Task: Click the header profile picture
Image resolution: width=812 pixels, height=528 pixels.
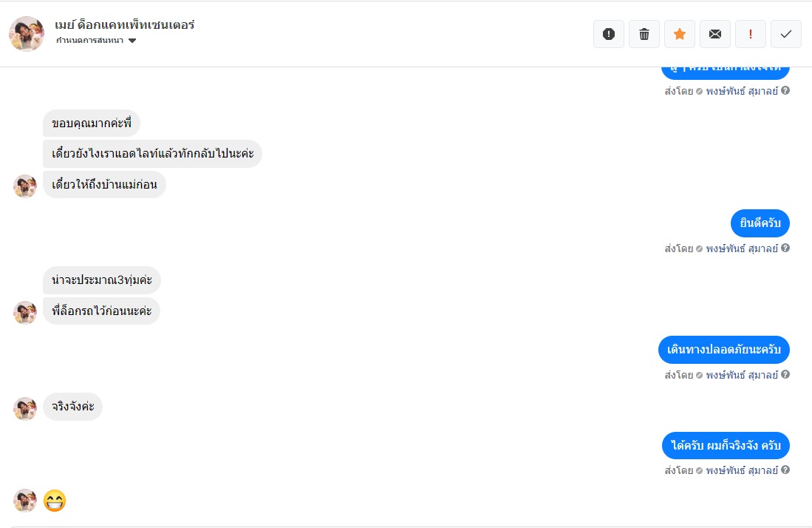Action: (x=27, y=34)
